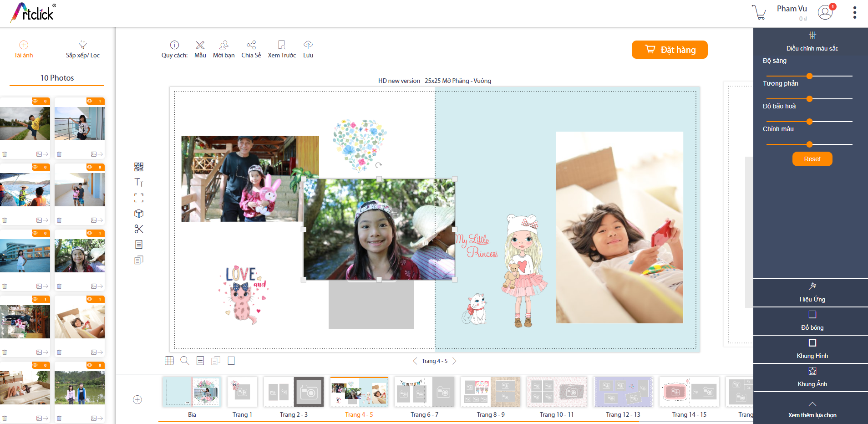Select the Bìa cover page
868x424 pixels.
(192, 392)
